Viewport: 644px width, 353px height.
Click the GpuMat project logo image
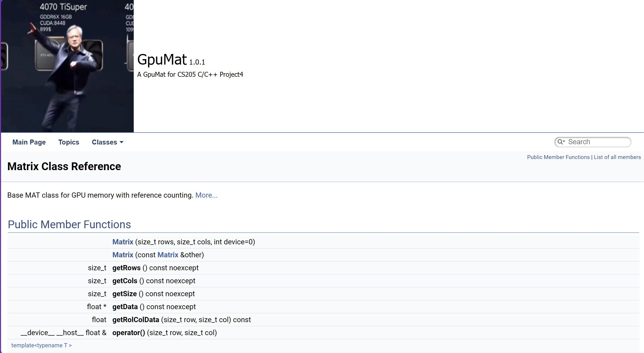coord(67,66)
